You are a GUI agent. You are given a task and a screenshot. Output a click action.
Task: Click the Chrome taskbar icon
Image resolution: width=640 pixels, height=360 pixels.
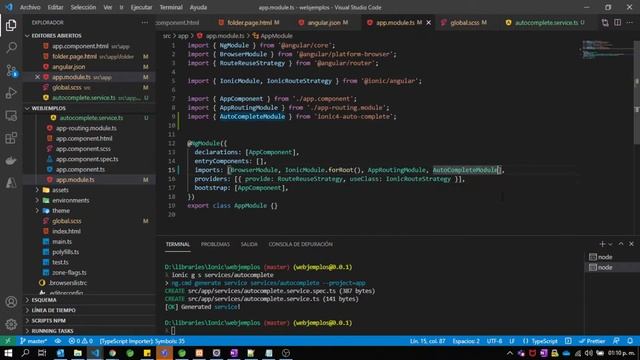(x=112, y=353)
